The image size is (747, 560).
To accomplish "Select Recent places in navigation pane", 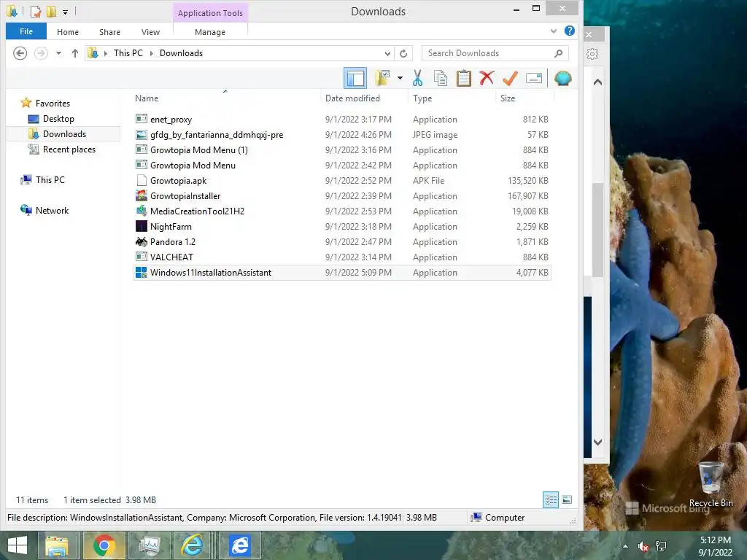I will coord(62,149).
